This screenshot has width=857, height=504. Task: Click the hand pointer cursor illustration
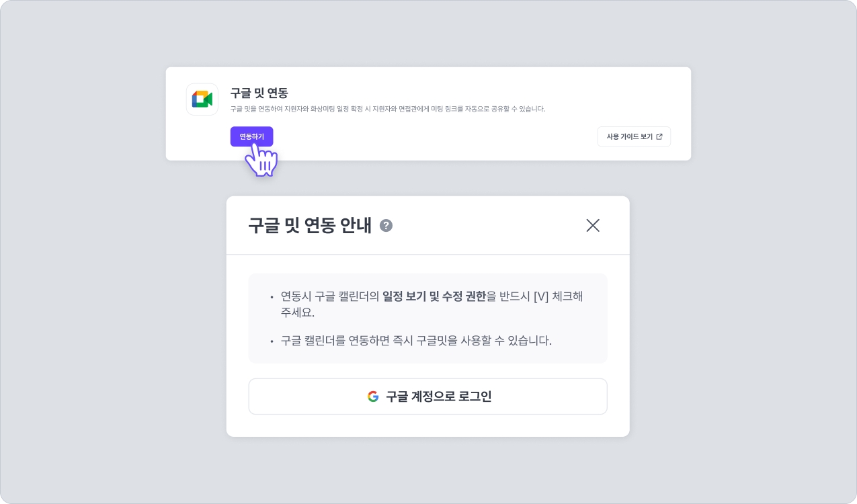(262, 160)
